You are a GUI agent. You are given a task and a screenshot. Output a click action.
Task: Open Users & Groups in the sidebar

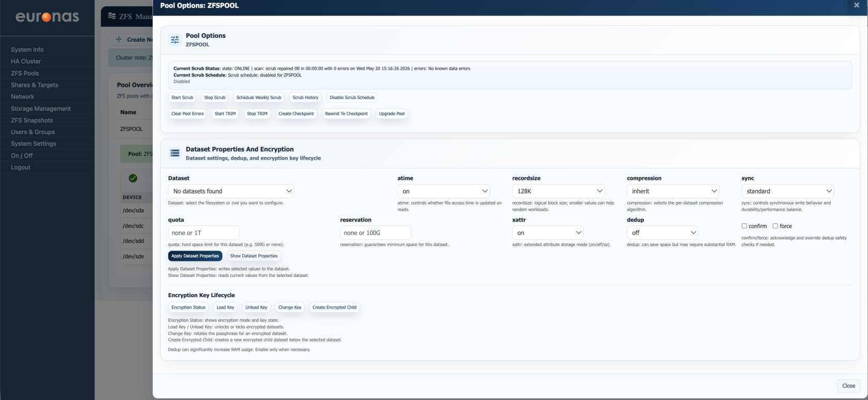click(33, 132)
